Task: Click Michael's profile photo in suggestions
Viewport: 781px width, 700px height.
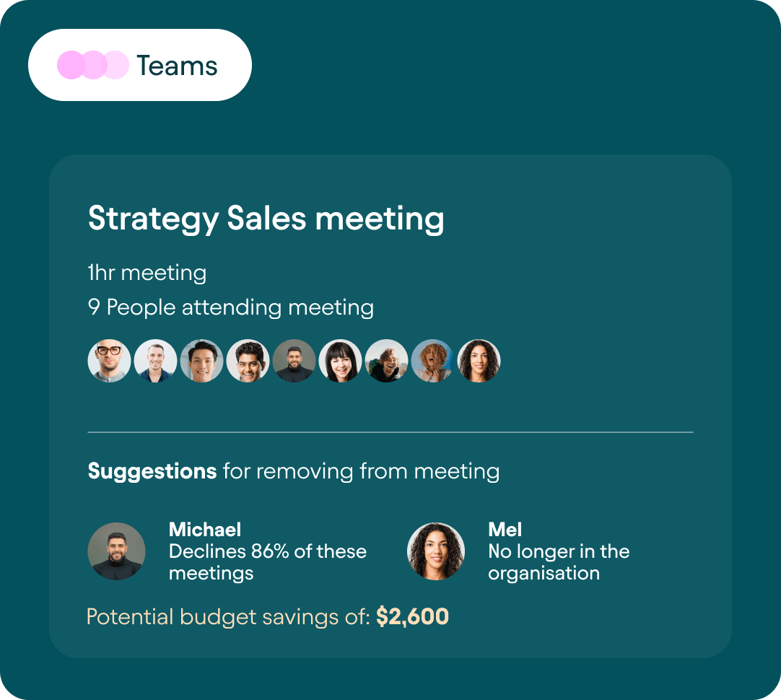Action: (x=116, y=551)
